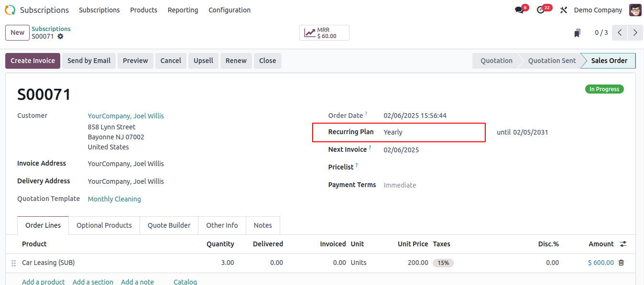Click the Close subscription button
Screen dimensions: 644x285
[268, 61]
